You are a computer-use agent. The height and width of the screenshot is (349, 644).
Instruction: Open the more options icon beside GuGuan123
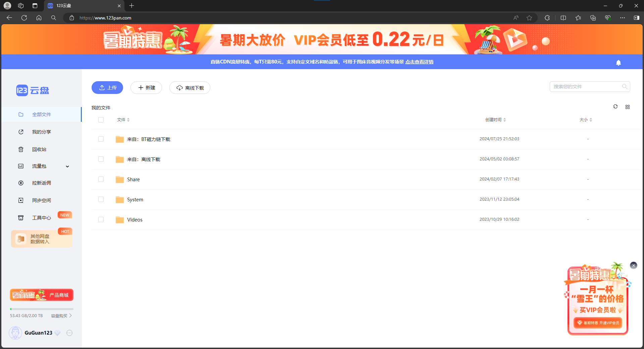point(69,333)
